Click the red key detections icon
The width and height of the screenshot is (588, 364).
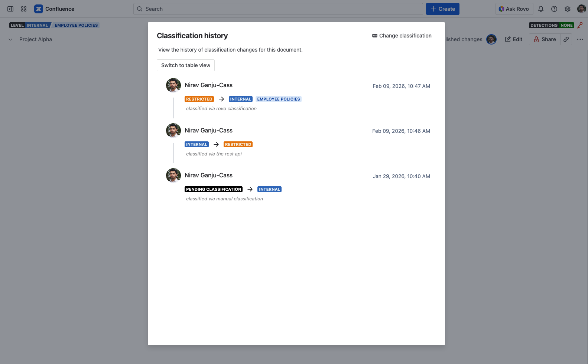click(580, 25)
